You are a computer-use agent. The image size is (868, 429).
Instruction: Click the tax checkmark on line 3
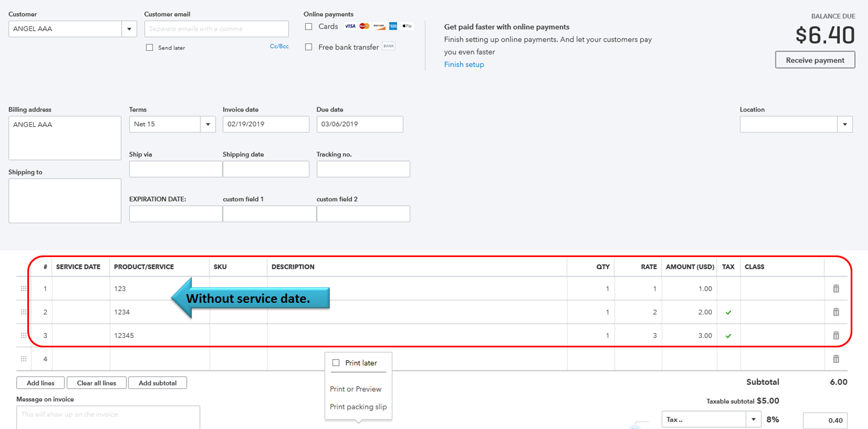coord(728,335)
